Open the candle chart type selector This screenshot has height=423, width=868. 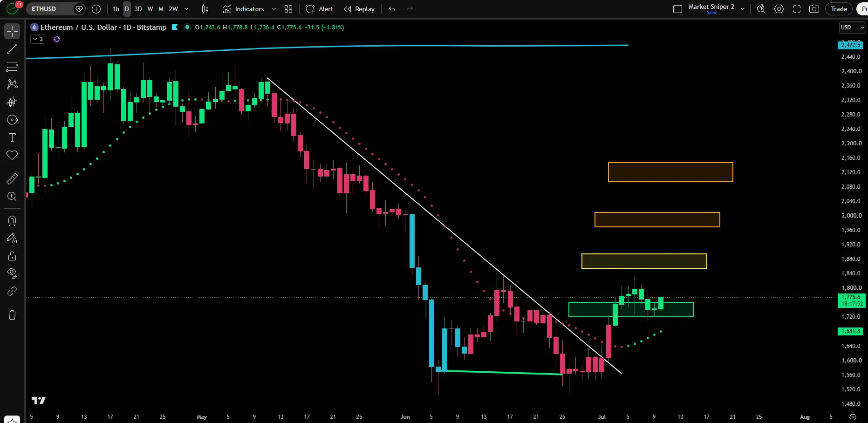(205, 9)
